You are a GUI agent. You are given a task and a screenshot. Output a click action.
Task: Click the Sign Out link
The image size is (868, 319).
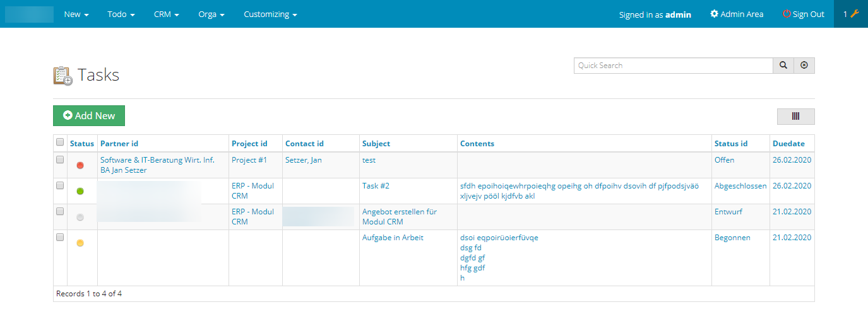pos(804,14)
